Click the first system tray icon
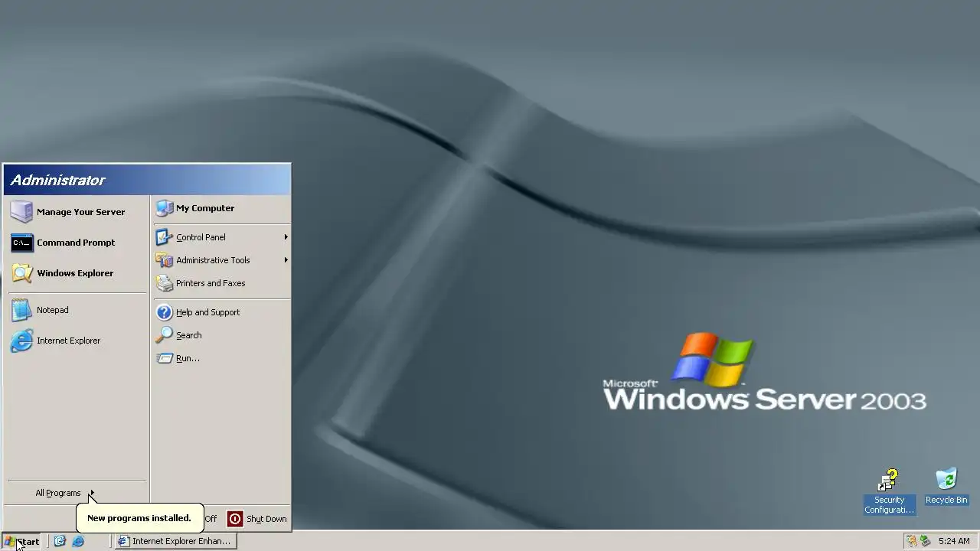 (x=911, y=541)
